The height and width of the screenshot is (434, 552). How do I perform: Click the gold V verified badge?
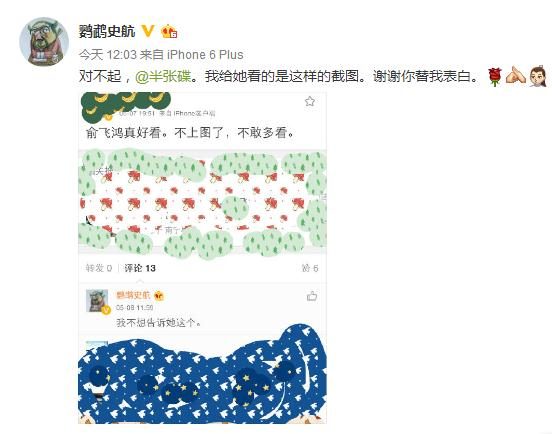click(x=148, y=31)
